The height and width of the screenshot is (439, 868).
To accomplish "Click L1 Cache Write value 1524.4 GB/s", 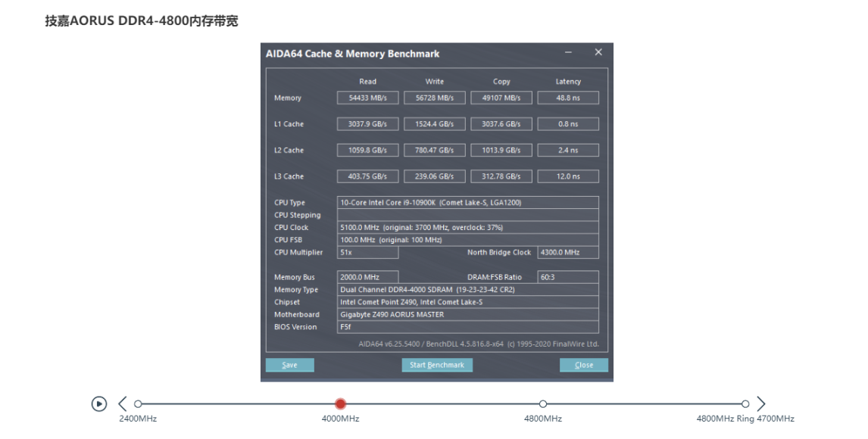I will [x=435, y=124].
